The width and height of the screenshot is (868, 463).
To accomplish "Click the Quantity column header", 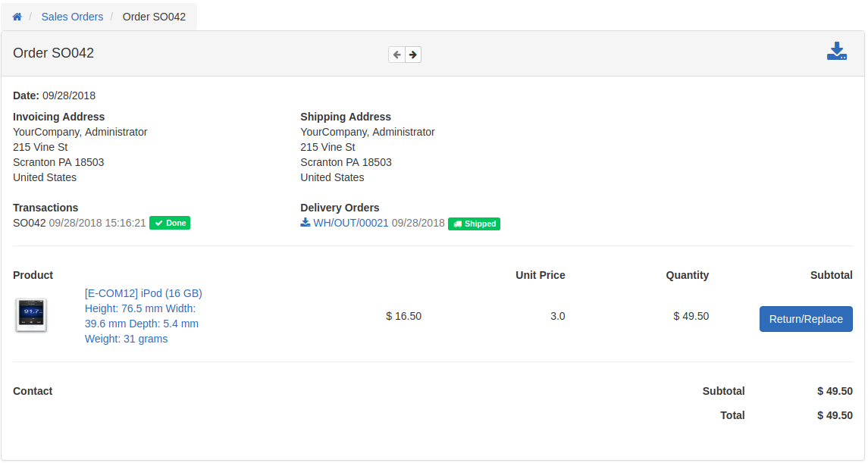I will coord(687,275).
